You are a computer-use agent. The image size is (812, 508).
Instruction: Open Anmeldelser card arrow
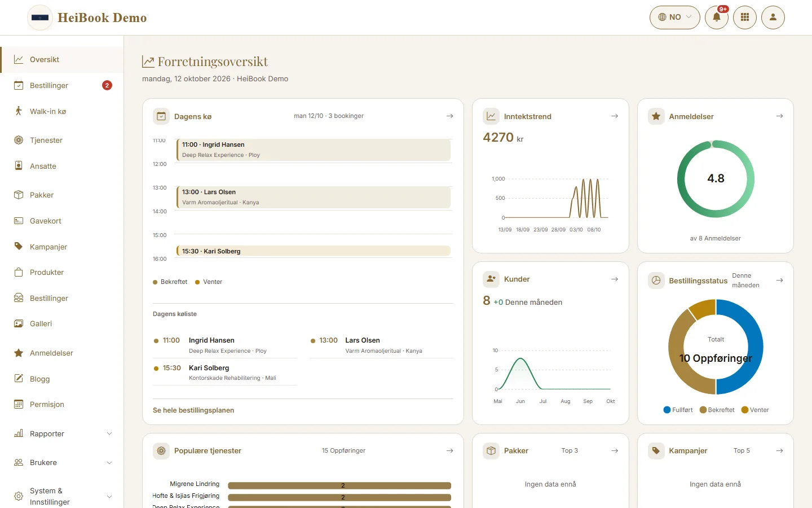coord(780,116)
